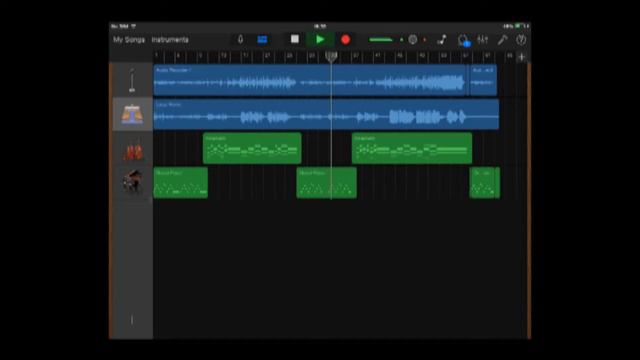Select the middle Grand Piano region
The height and width of the screenshot is (360, 640).
point(326,182)
